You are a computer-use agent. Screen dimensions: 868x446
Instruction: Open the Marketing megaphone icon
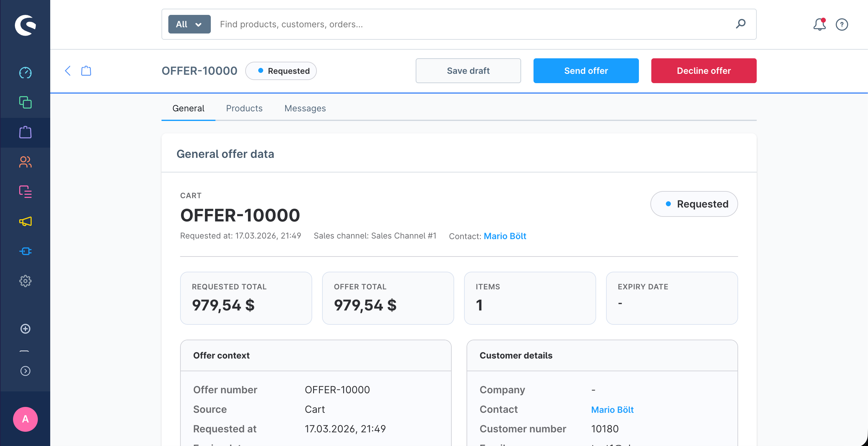tap(25, 221)
